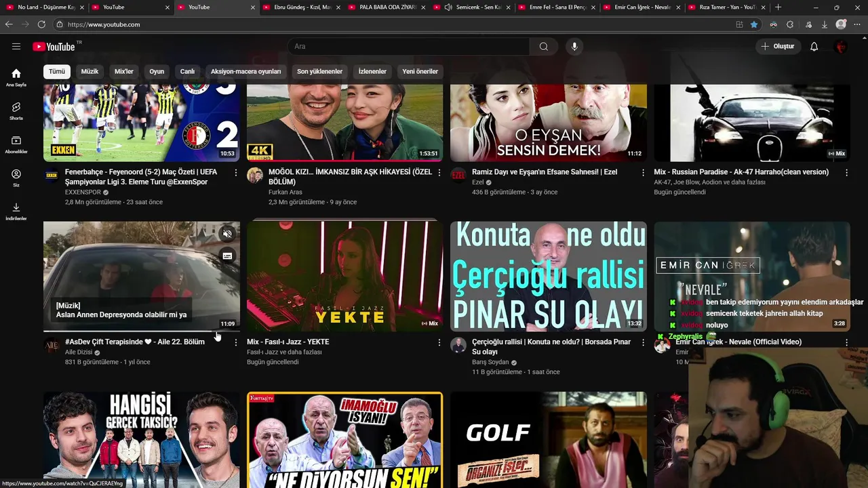Switch to the Ebru Gündeş browser tab
Viewport: 868px width, 488px height.
[x=302, y=7]
